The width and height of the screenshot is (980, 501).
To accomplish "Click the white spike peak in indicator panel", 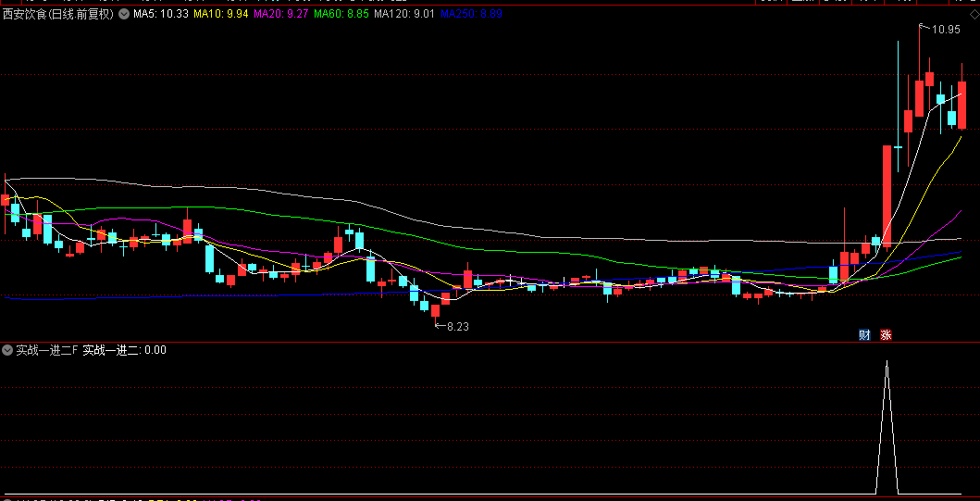I will pyautogui.click(x=887, y=362).
